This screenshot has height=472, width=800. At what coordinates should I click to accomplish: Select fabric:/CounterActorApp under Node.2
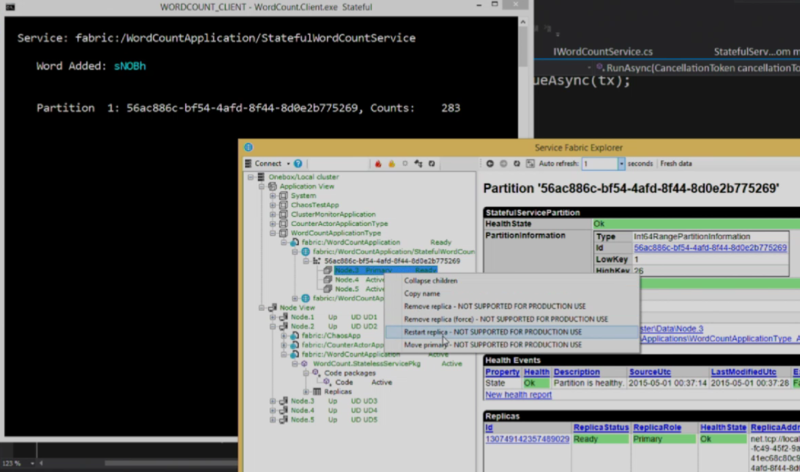click(x=342, y=345)
